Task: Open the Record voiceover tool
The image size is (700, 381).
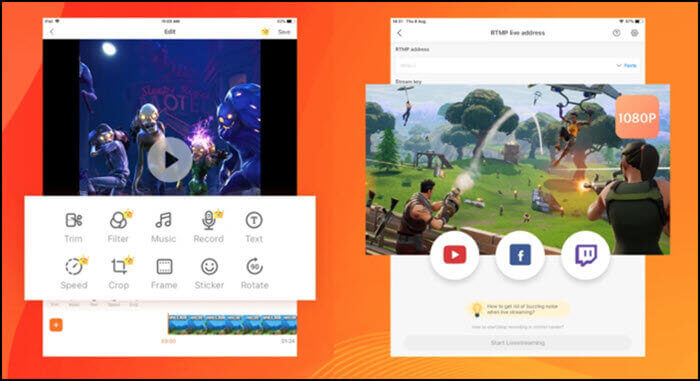Action: 208,227
